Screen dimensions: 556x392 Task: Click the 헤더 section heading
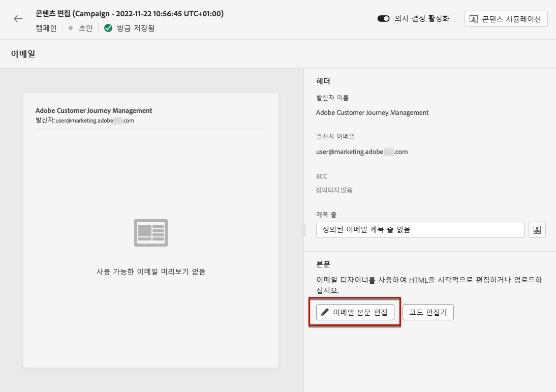323,81
